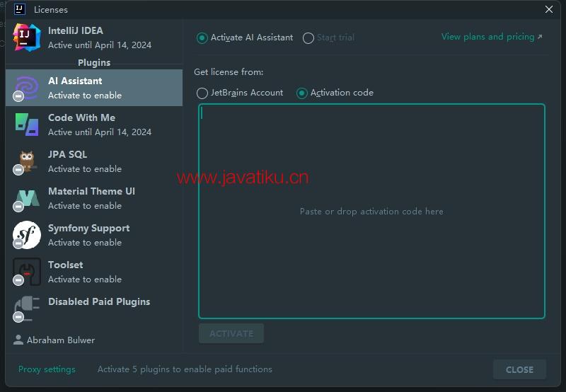The height and width of the screenshot is (392, 566).
Task: Close the Licenses dialog with the X
Action: click(549, 9)
